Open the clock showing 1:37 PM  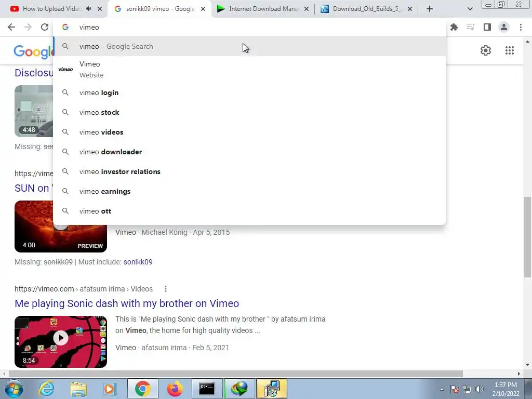[506, 389]
